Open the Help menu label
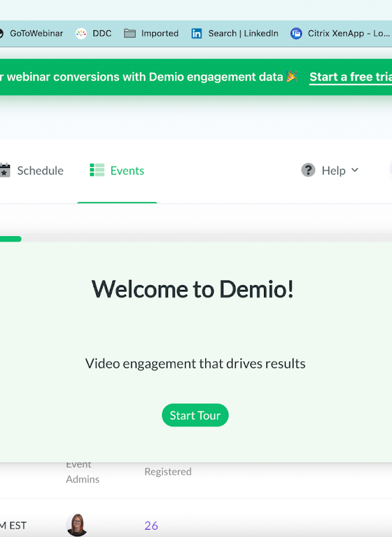The width and height of the screenshot is (392, 537). [333, 171]
